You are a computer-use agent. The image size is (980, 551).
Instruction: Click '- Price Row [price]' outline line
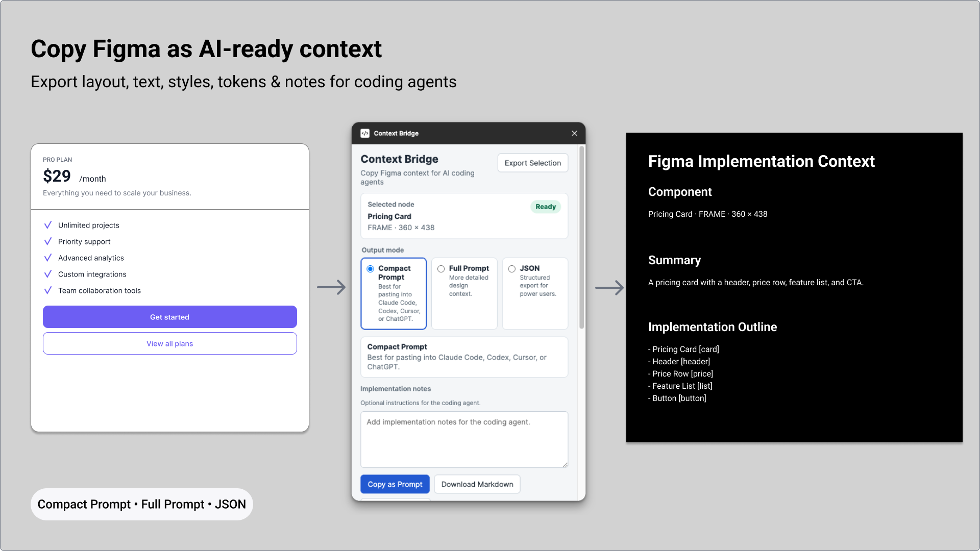(x=681, y=373)
